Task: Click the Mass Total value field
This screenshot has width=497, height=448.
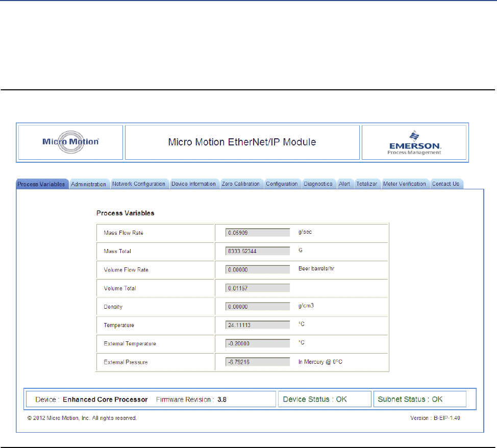Action: point(258,251)
